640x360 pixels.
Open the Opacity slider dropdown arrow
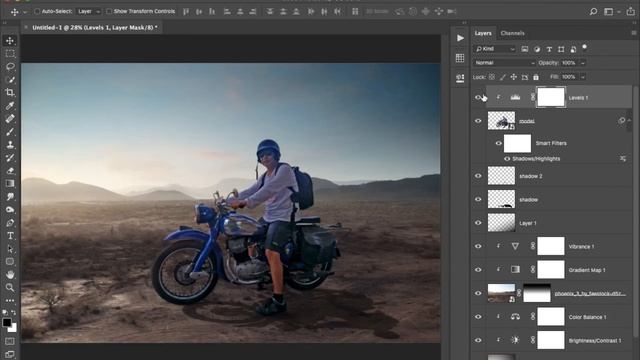(583, 63)
